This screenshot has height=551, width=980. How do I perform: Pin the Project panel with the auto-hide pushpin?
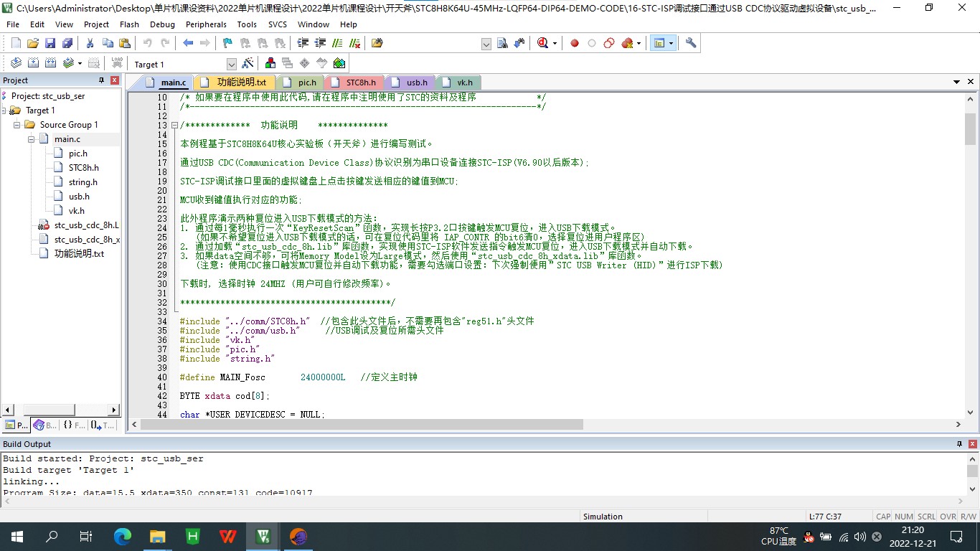[101, 80]
